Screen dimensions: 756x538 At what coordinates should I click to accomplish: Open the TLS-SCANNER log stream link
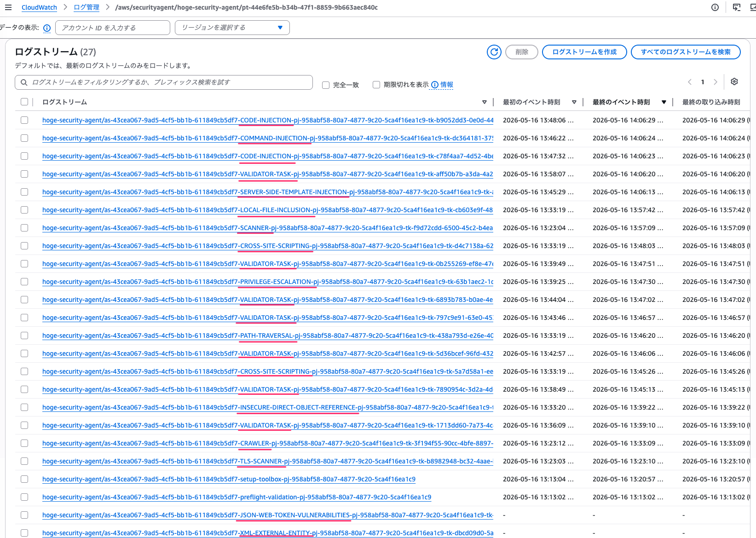tap(268, 461)
